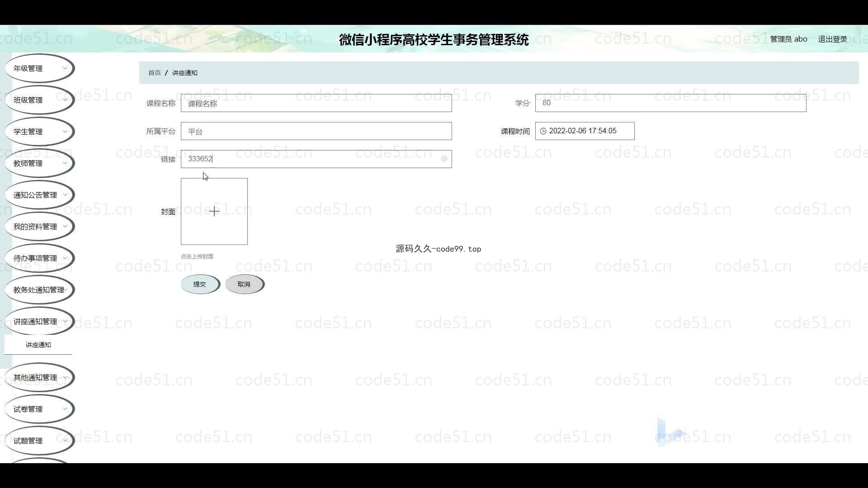
Task: Click the 学分 field showing 80
Action: click(671, 103)
